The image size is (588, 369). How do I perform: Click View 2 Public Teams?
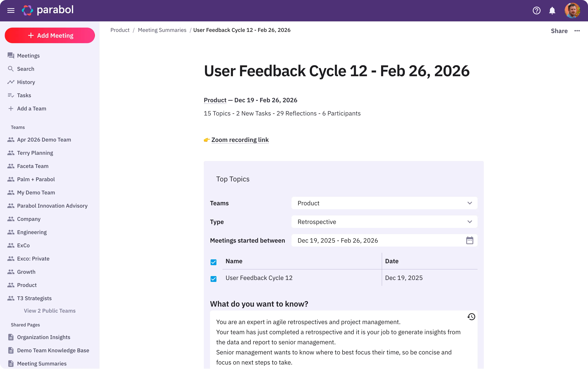coord(50,310)
